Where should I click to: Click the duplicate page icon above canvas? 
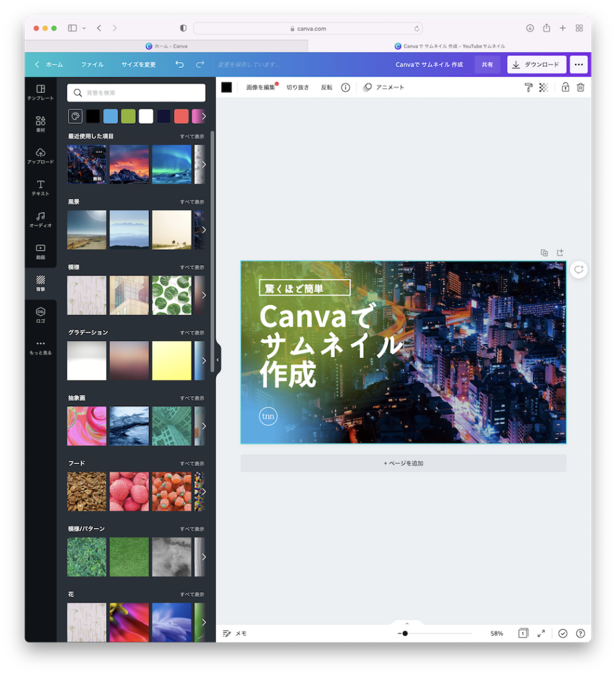pyautogui.click(x=544, y=252)
